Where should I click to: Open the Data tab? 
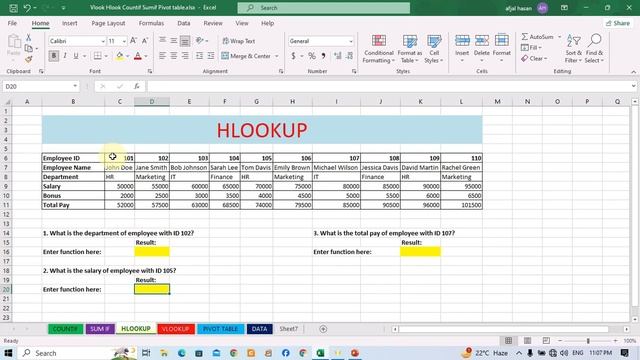(184, 23)
